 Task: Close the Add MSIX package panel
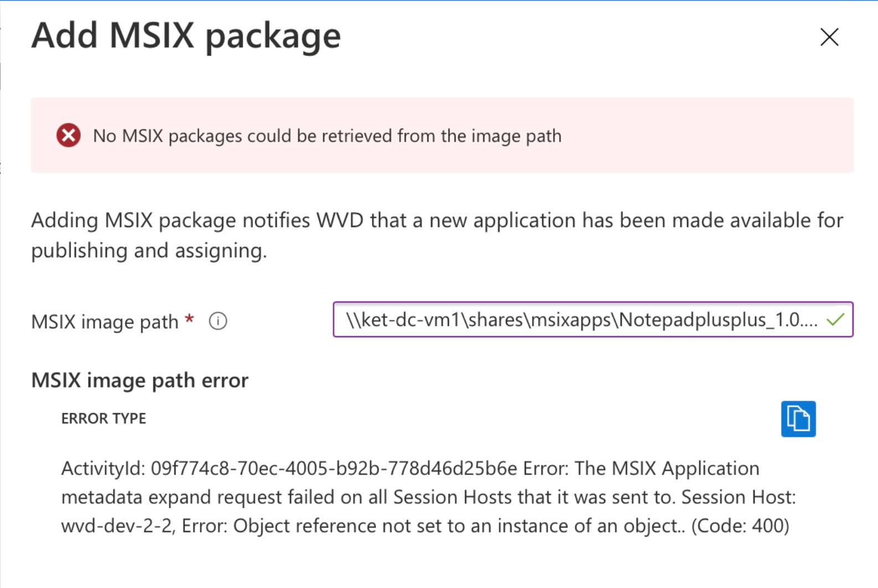[829, 37]
